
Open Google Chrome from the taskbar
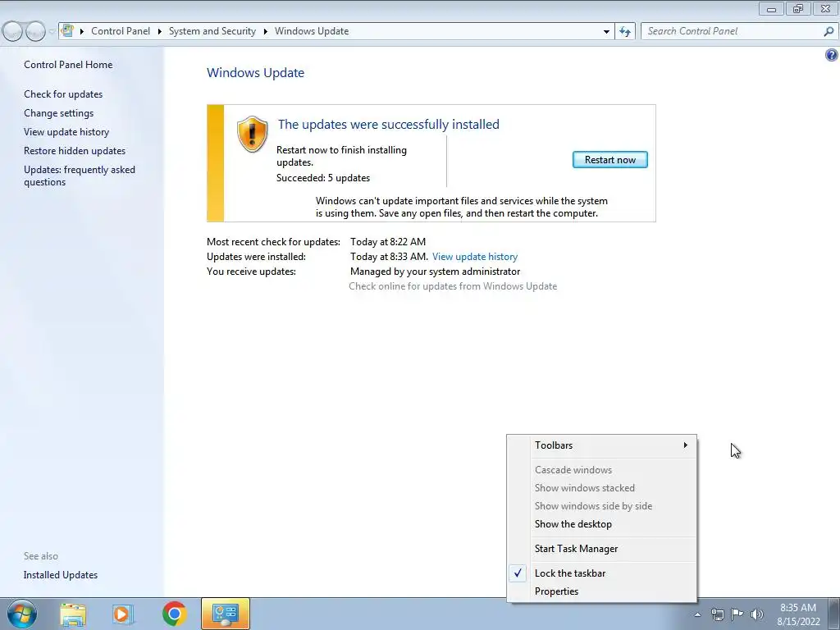[x=174, y=614]
